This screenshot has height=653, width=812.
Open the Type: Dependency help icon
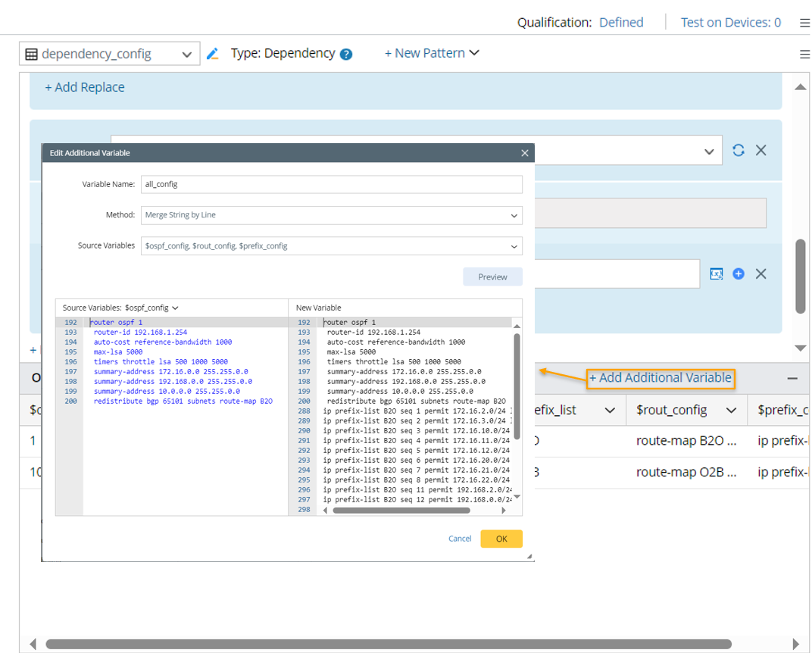point(346,54)
